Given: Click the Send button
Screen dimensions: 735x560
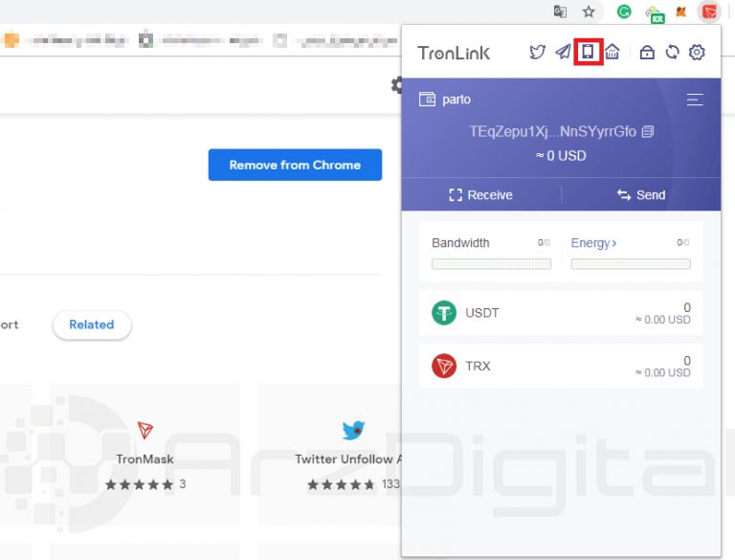Looking at the screenshot, I should click(x=641, y=194).
